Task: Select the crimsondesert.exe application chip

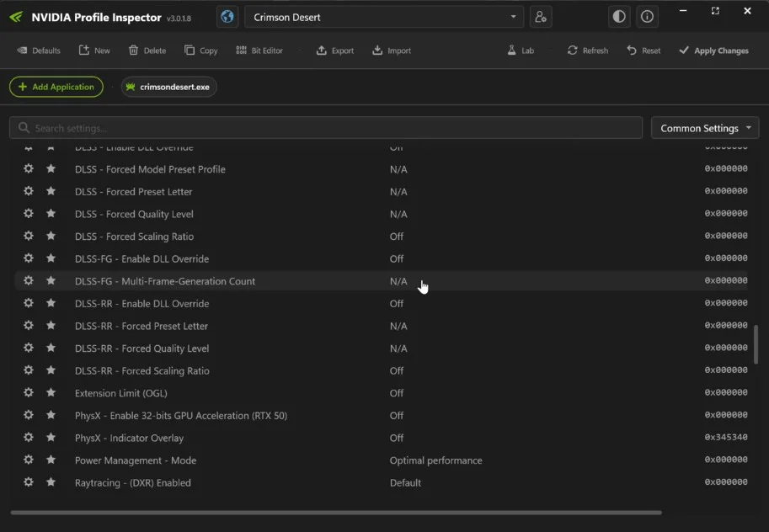Action: (x=168, y=87)
